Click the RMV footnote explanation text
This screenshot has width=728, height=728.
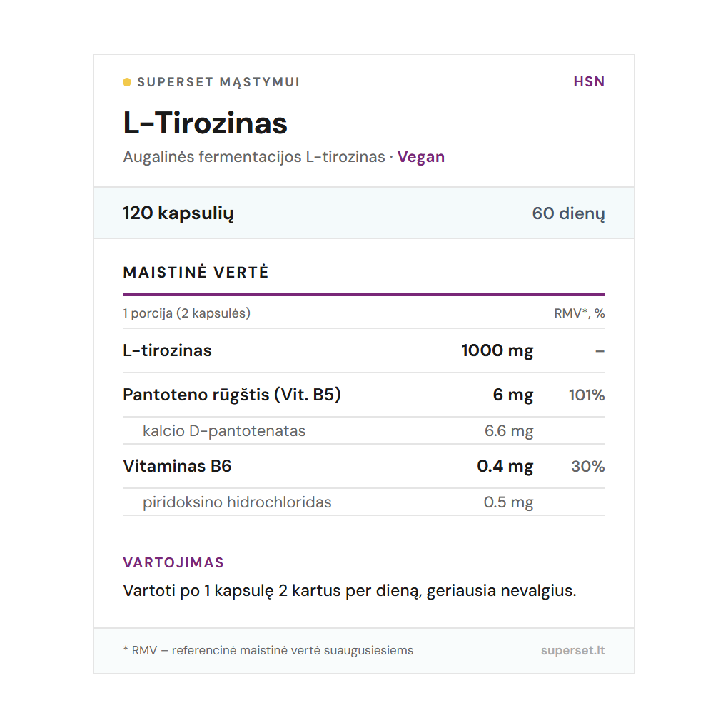pyautogui.click(x=268, y=650)
